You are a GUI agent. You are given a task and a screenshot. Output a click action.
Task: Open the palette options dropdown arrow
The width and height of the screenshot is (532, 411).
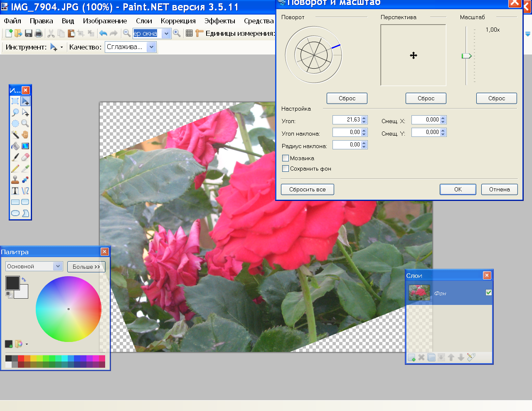[x=27, y=344]
